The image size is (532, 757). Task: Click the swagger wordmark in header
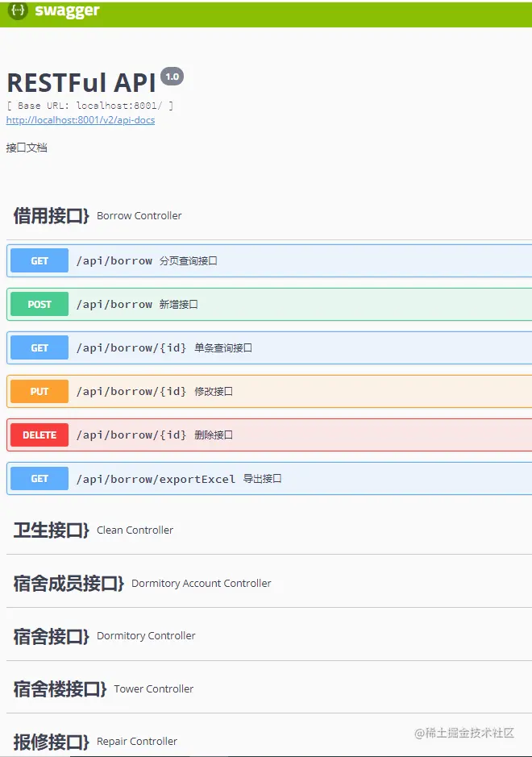pyautogui.click(x=67, y=10)
